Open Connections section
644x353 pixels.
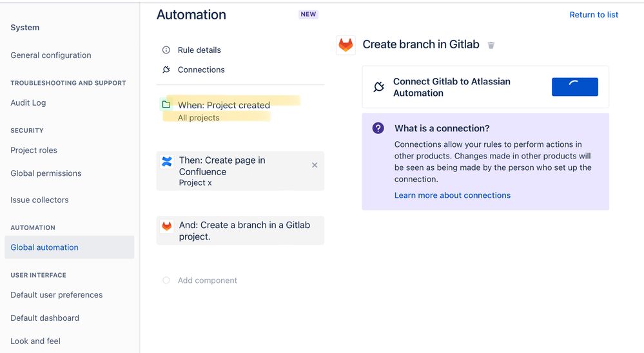pyautogui.click(x=201, y=70)
